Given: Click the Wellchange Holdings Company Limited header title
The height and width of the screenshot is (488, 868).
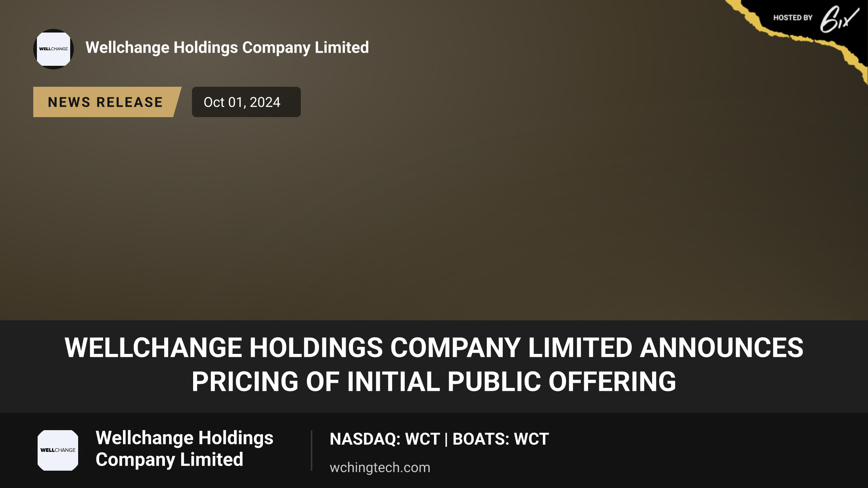Looking at the screenshot, I should tap(227, 48).
